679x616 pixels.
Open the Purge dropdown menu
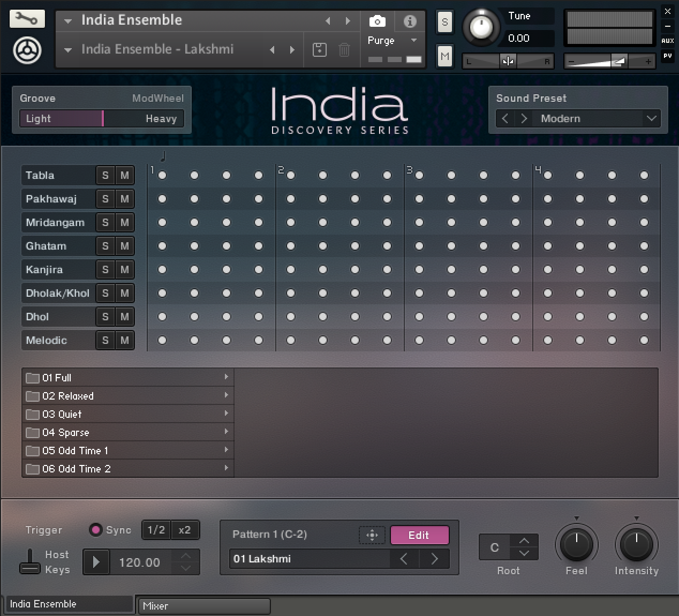(x=413, y=41)
